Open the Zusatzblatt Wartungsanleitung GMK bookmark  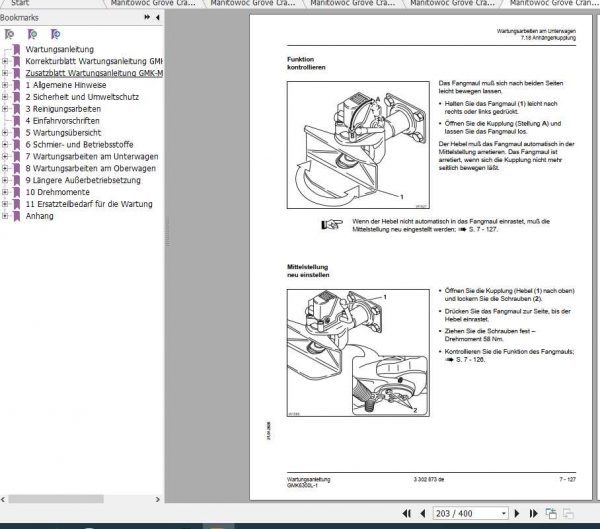[x=94, y=73]
